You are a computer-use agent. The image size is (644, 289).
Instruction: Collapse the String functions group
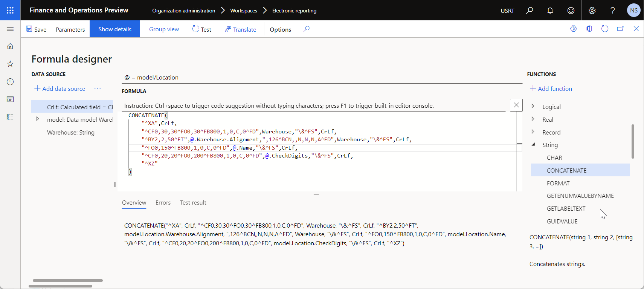(533, 145)
